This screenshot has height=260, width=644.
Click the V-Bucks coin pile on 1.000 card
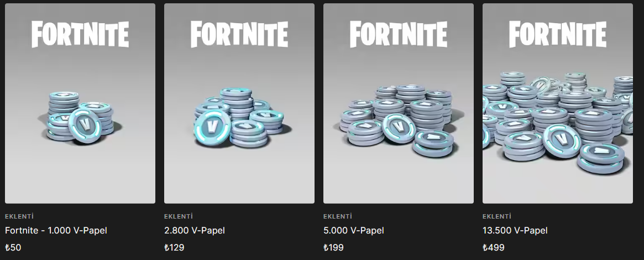point(80,118)
